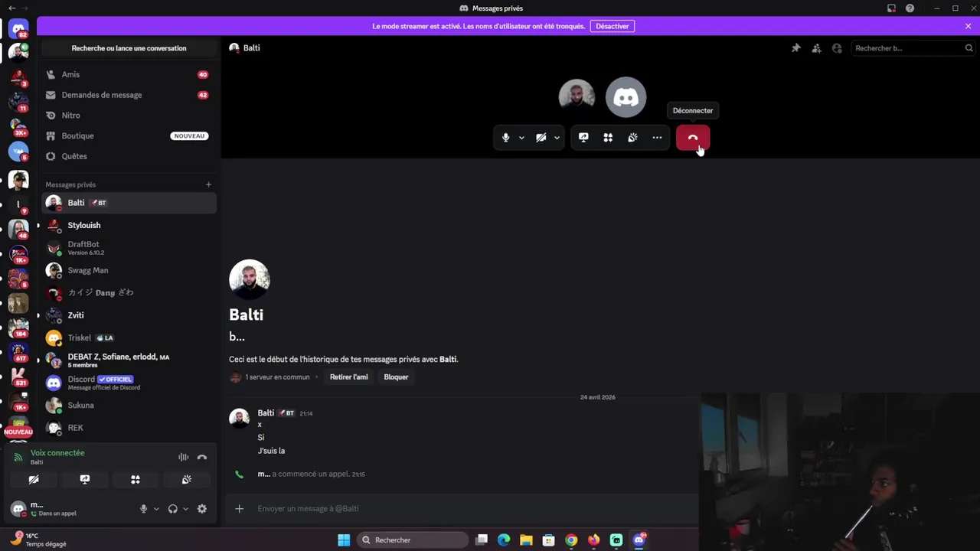980x551 pixels.
Task: Open input device arrow beside user-panel mic
Action: tap(156, 509)
